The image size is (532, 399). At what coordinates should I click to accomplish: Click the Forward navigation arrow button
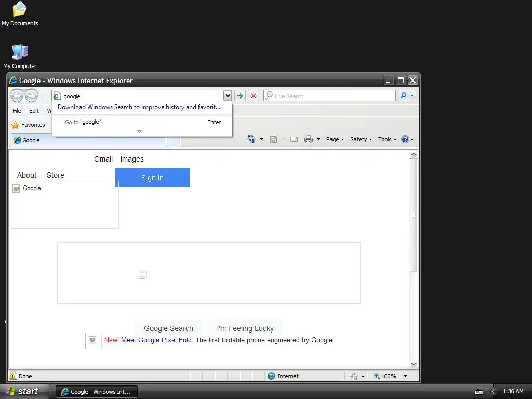click(x=31, y=96)
